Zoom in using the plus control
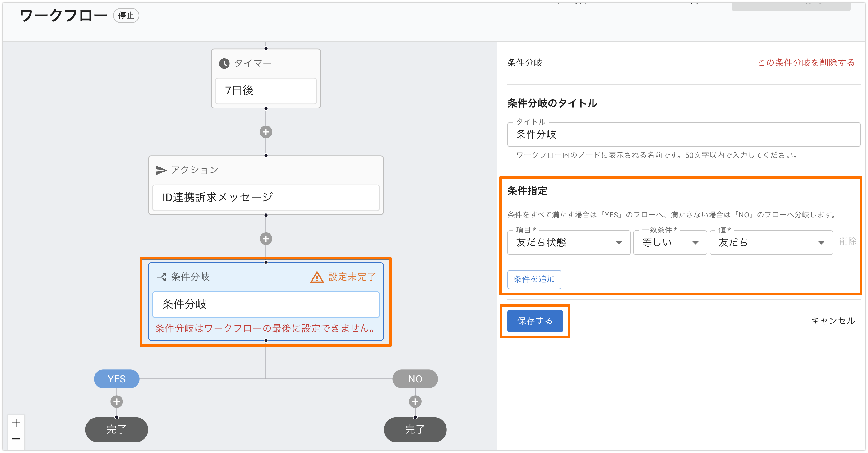Screen dimensions: 868x453 [x=16, y=423]
